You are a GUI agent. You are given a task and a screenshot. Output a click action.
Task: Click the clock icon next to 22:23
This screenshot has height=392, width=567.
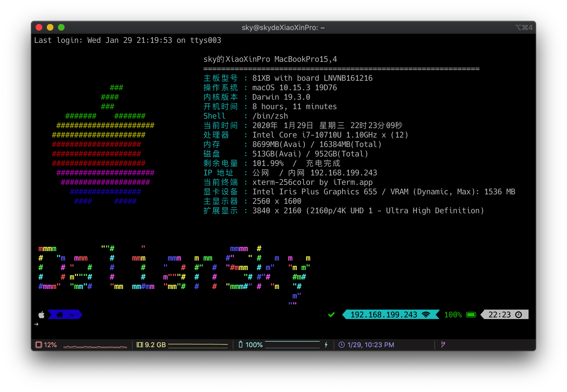[519, 315]
